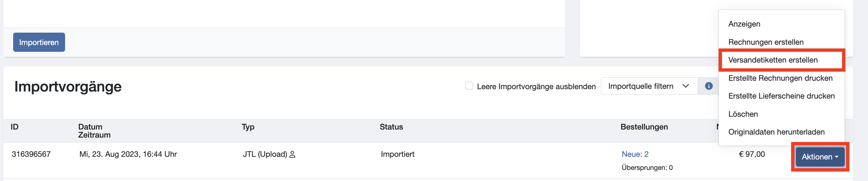Click the user icon next to JTL (Upload)
This screenshot has height=181, width=868.
(x=292, y=154)
